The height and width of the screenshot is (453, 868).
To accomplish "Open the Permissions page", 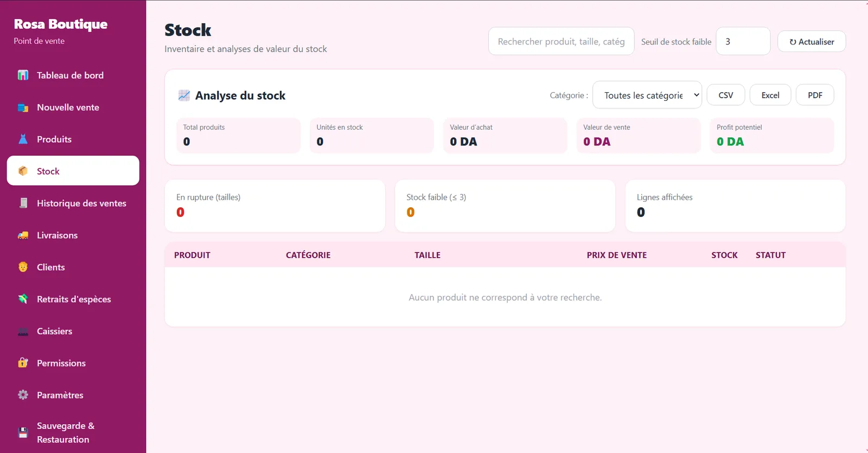I will point(61,363).
